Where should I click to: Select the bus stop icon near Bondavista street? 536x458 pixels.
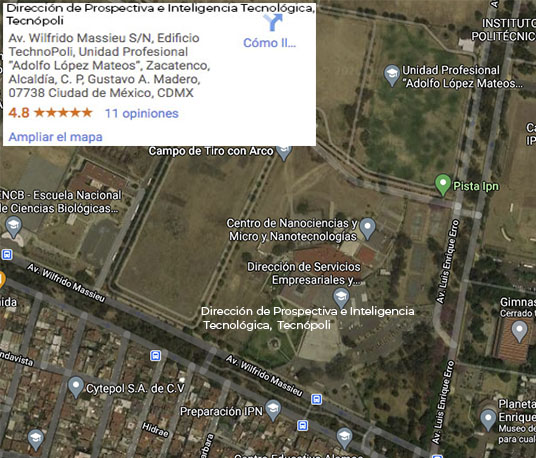pyautogui.click(x=156, y=356)
